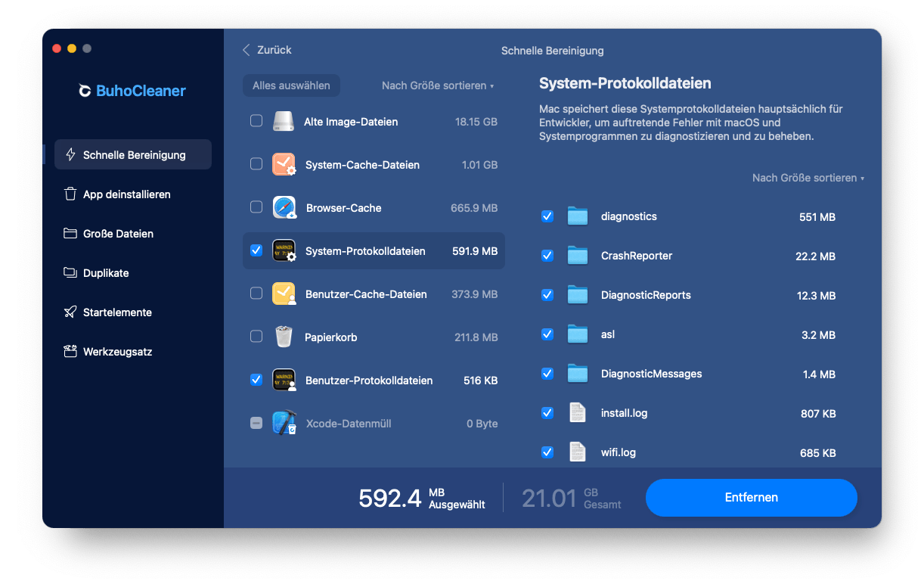Click the Alles auswählen button
The image size is (924, 584).
click(x=291, y=85)
